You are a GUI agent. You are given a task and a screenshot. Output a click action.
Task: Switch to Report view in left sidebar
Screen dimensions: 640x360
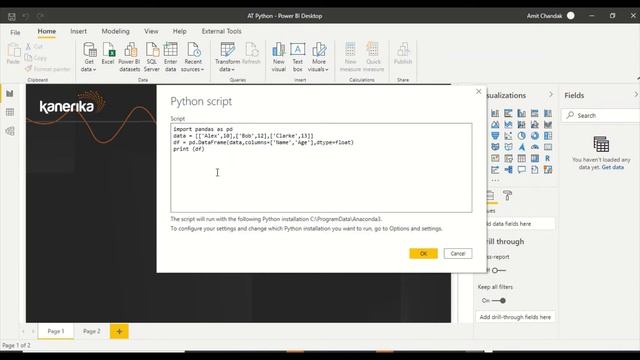point(10,94)
